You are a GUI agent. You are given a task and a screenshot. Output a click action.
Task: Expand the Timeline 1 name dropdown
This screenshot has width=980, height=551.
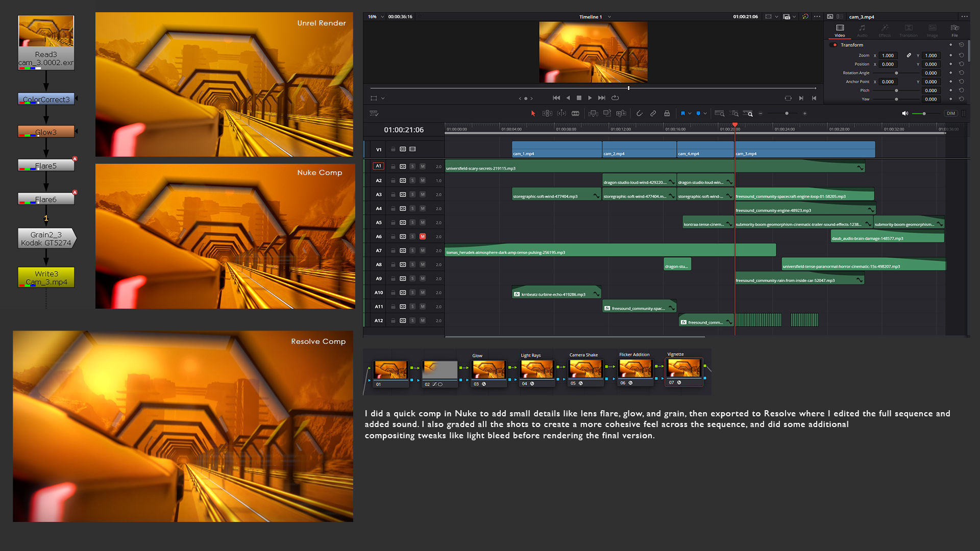(x=609, y=17)
